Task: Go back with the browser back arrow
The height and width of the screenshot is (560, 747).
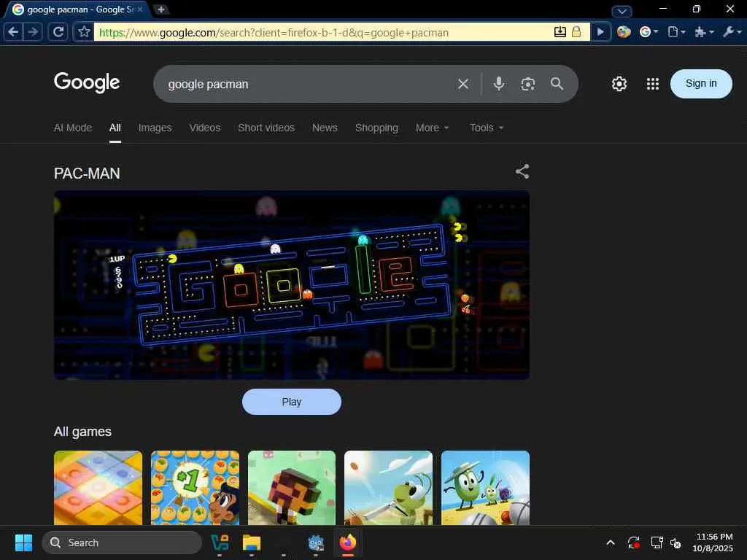Action: pos(13,32)
